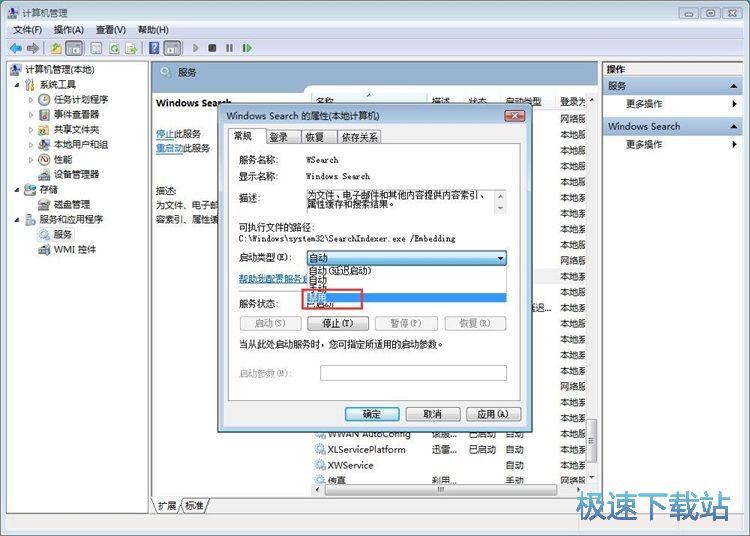Click the Export List toolbar icon

[x=131, y=48]
